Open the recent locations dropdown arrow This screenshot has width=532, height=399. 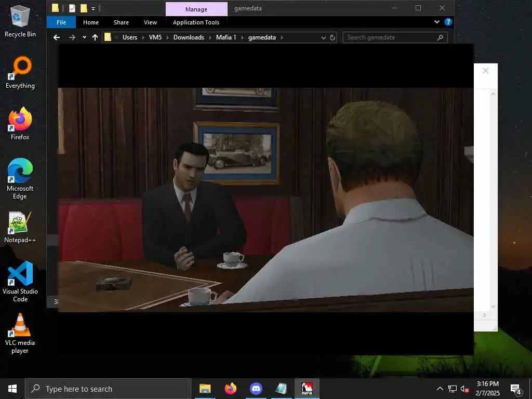tap(84, 37)
